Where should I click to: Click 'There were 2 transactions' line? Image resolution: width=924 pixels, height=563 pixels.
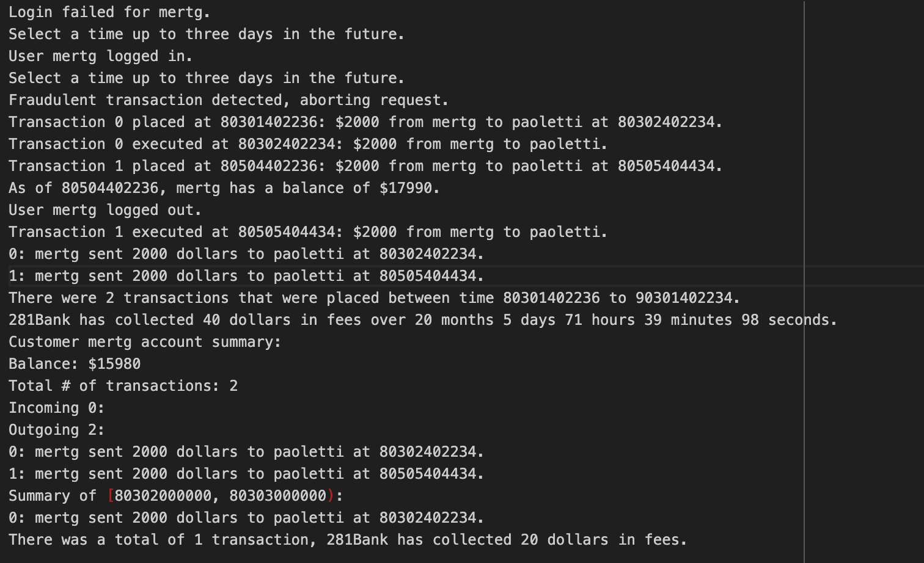point(375,298)
